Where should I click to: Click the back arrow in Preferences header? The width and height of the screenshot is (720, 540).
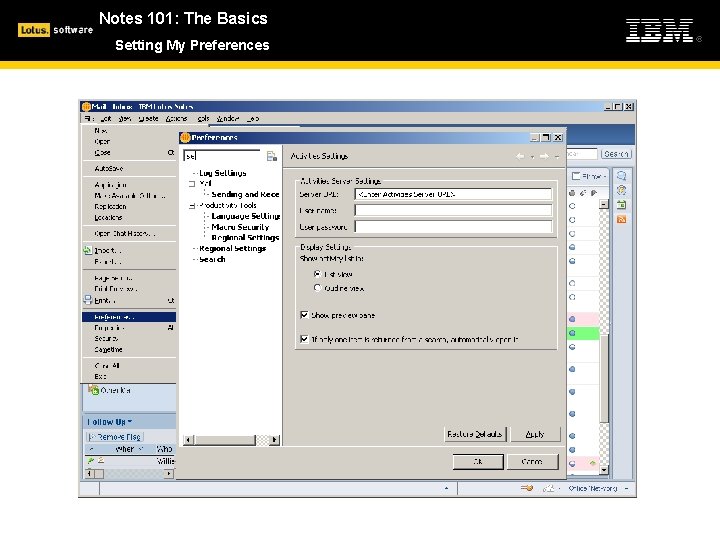coord(520,156)
